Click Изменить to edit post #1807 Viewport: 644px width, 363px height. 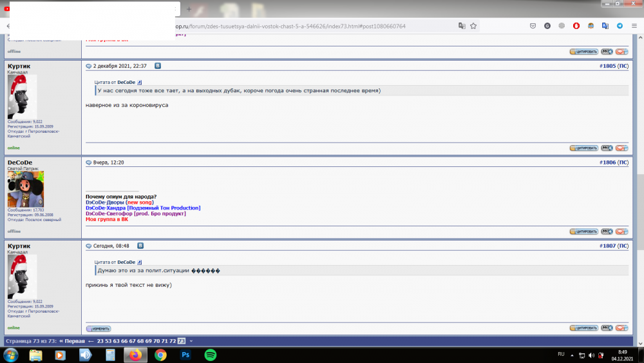coord(99,328)
